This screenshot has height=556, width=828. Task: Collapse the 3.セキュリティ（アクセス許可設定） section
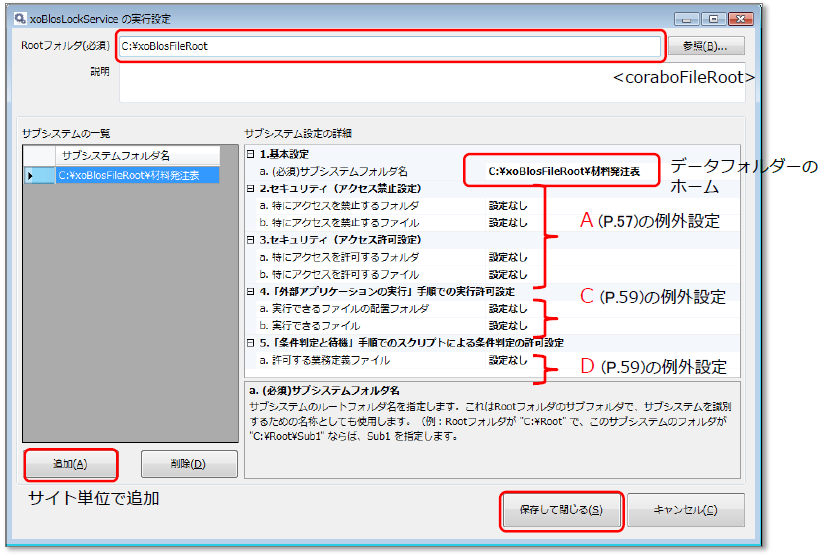[251, 240]
